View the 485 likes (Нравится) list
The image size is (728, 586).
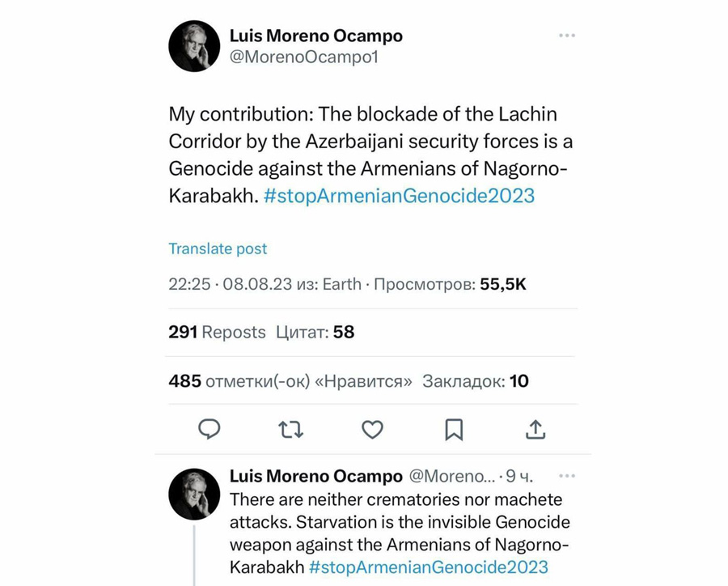pyautogui.click(x=290, y=380)
